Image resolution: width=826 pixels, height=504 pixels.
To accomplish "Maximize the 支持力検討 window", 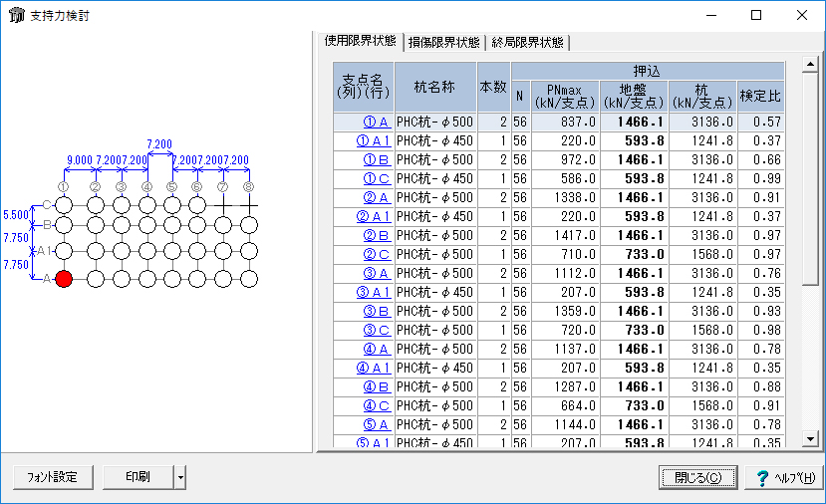I will (756, 15).
